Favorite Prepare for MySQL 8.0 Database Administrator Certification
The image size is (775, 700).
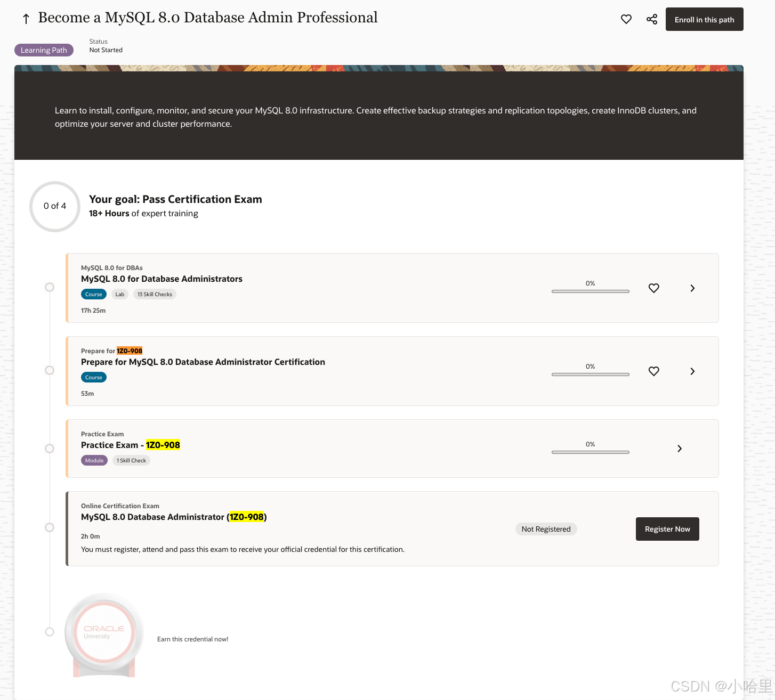pyautogui.click(x=654, y=371)
